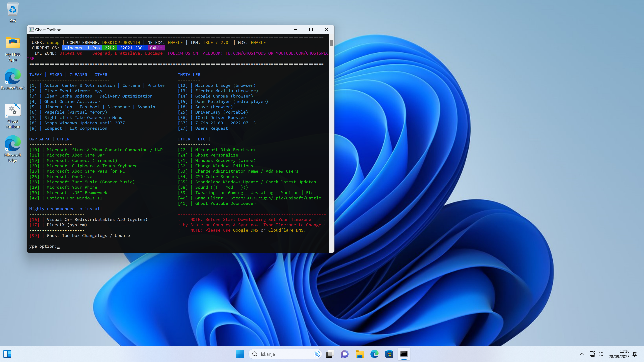Click the 'INSTALLER' section heading
Screen dimensions: 644x362
click(189, 75)
